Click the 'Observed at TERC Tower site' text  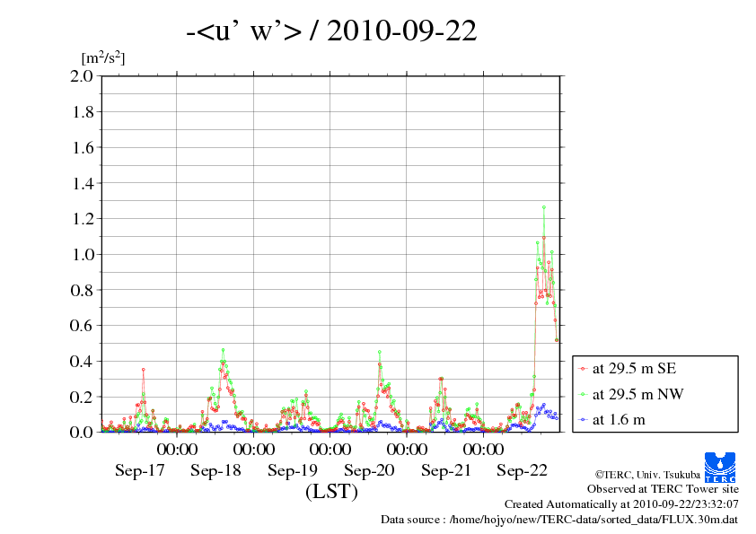coord(663,489)
